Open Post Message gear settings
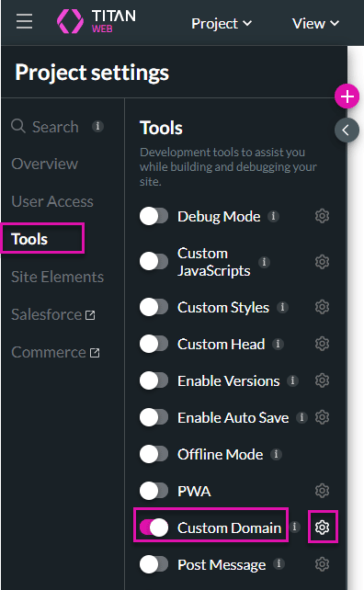Screen dimensions: 364x590 pyautogui.click(x=323, y=564)
